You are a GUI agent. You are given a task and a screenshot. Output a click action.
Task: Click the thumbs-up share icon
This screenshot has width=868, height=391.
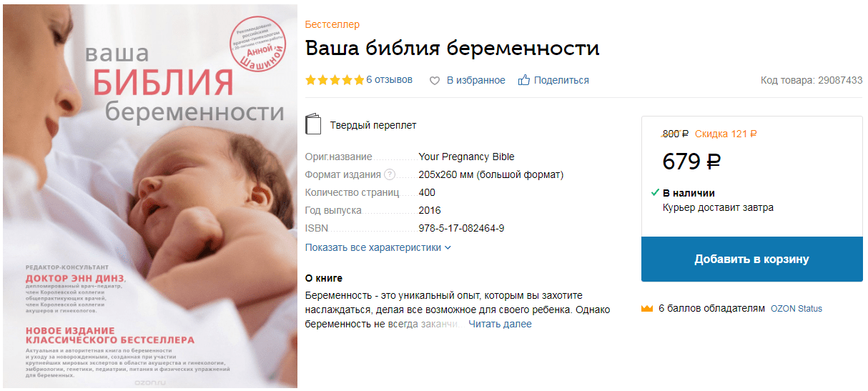click(x=524, y=80)
